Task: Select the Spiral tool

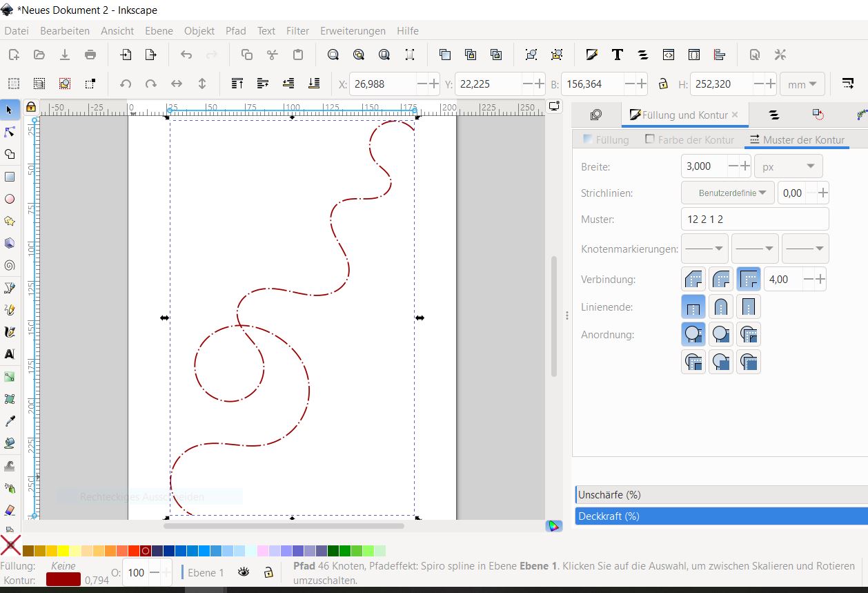Action: (x=10, y=265)
